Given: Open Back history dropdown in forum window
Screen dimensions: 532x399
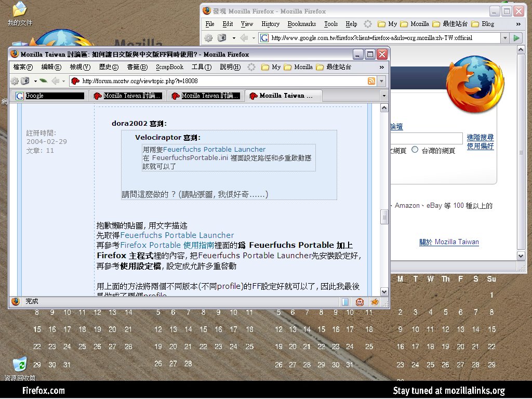Looking at the screenshot, I should pyautogui.click(x=63, y=81).
